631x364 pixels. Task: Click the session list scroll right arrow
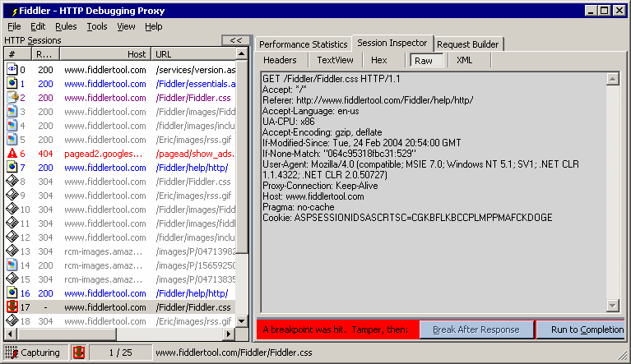coord(229,334)
